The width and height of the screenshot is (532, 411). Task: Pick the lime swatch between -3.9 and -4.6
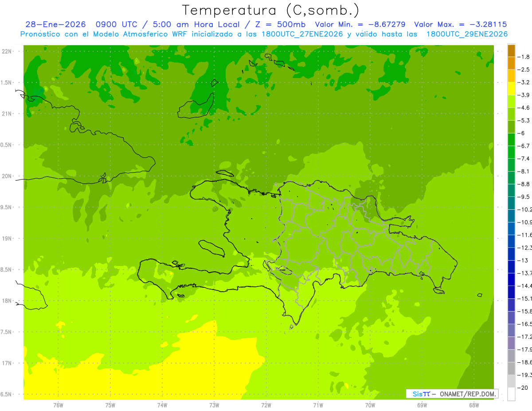coord(511,102)
